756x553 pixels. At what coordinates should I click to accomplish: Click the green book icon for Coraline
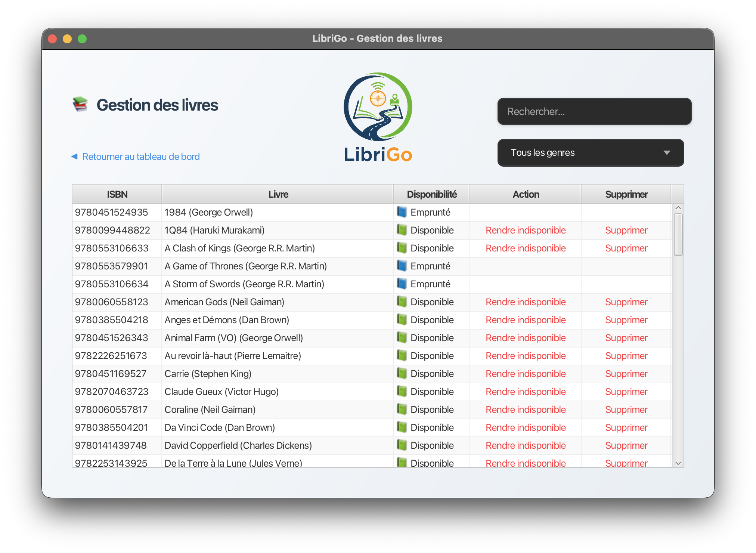point(402,410)
